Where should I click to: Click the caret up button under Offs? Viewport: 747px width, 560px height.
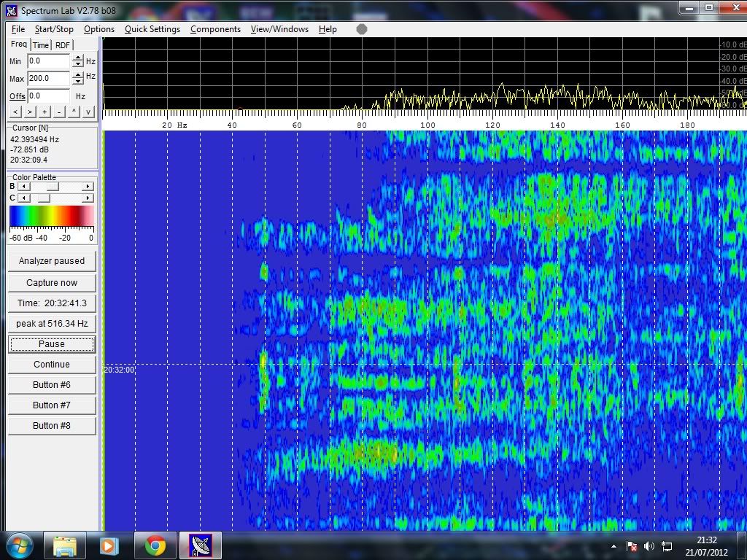74,112
